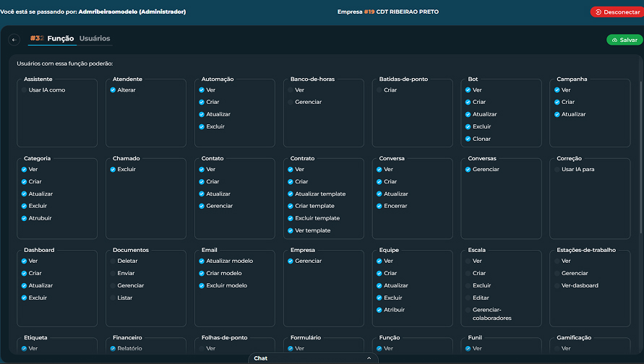Toggle Categoria Atrubuir checkbox
This screenshot has height=364, width=644.
(x=24, y=218)
